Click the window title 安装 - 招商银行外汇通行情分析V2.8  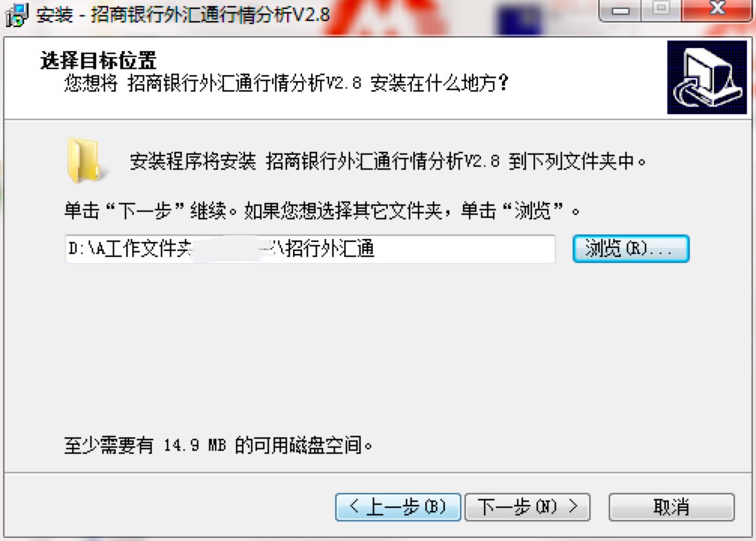pyautogui.click(x=183, y=14)
